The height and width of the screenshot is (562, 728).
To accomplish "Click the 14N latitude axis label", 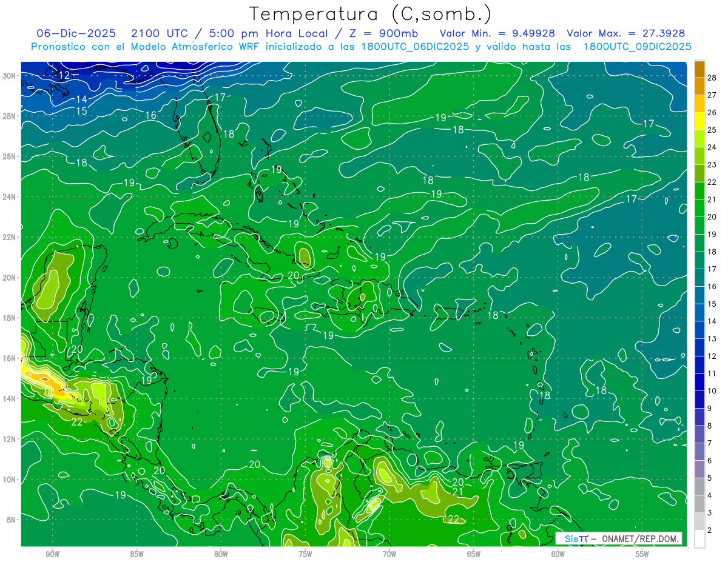I will 9,398.
